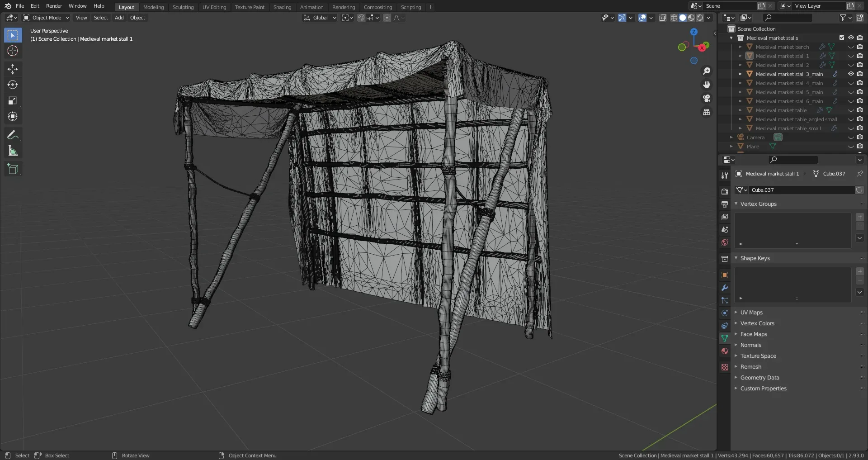Click the Z axis on navigation gizmo
This screenshot has width=868, height=460.
pyautogui.click(x=694, y=32)
